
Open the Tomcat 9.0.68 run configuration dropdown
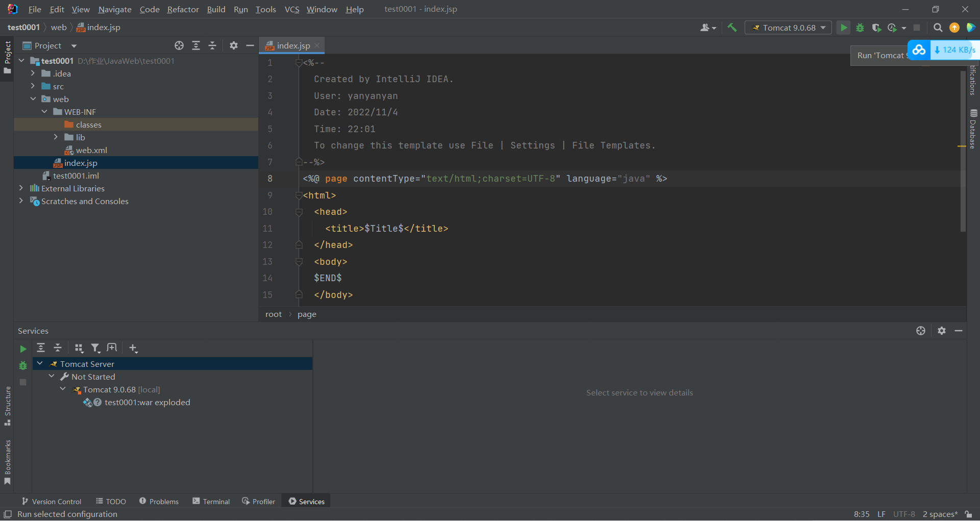click(x=789, y=28)
